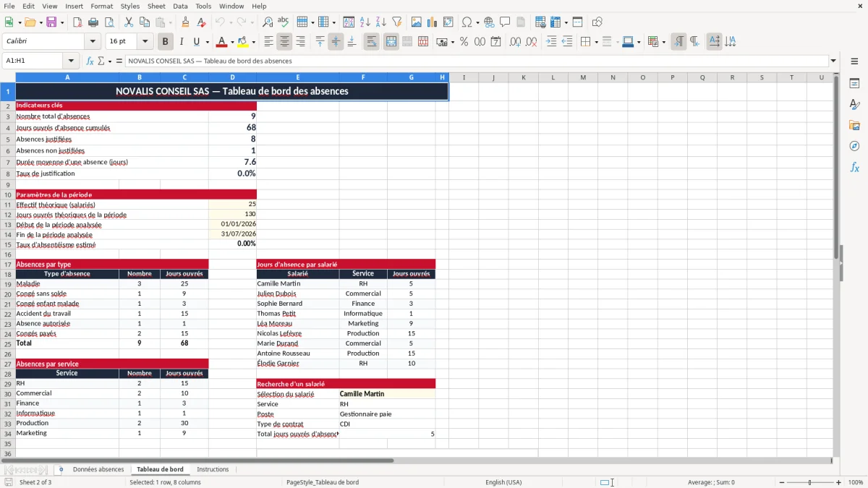Click the Insert Comment icon

click(505, 22)
